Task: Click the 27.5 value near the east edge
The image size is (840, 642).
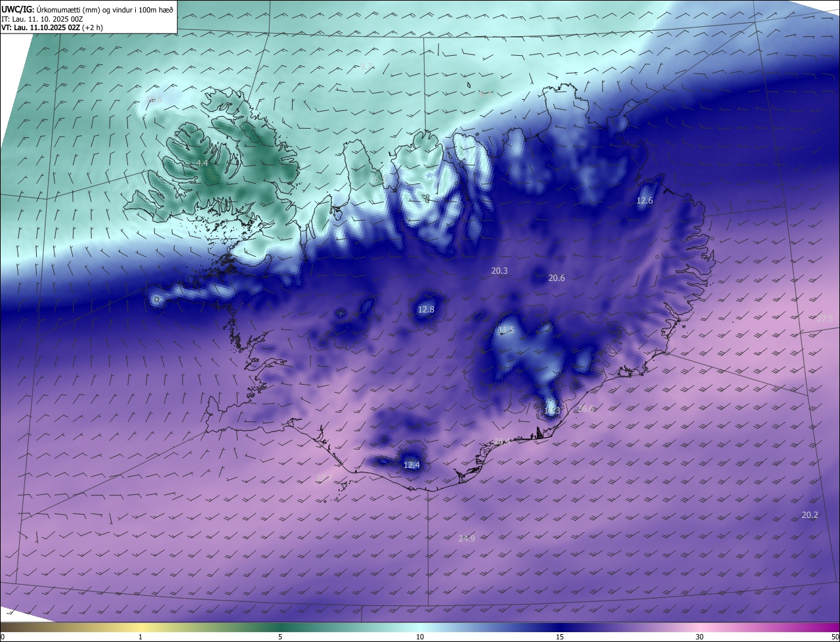Action: click(x=824, y=319)
